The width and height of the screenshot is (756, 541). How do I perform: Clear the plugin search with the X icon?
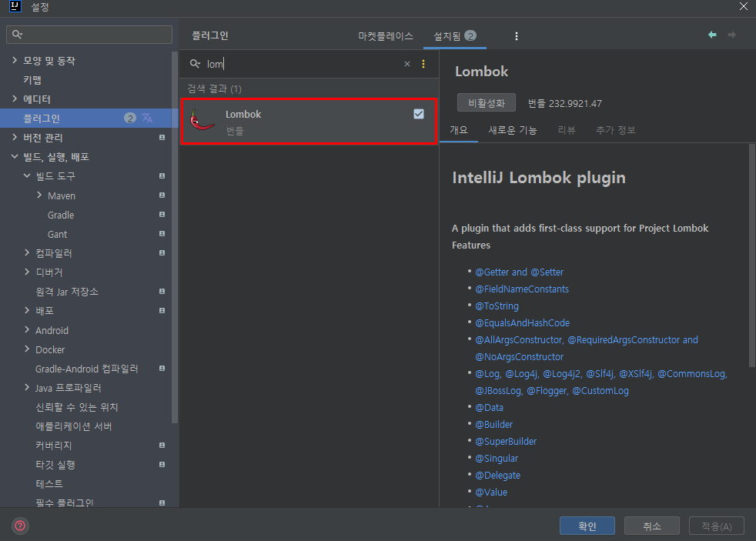407,64
